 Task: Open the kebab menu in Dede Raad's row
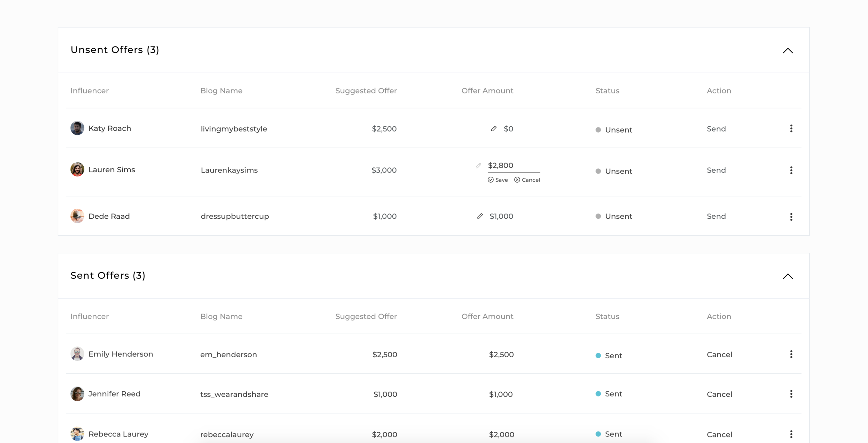tap(791, 217)
